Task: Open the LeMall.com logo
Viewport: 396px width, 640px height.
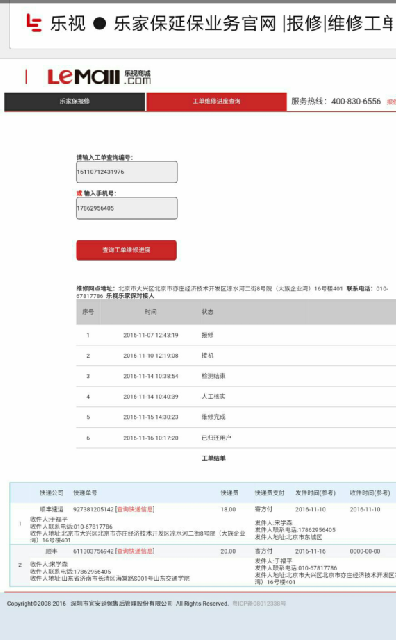Action: tap(99, 77)
